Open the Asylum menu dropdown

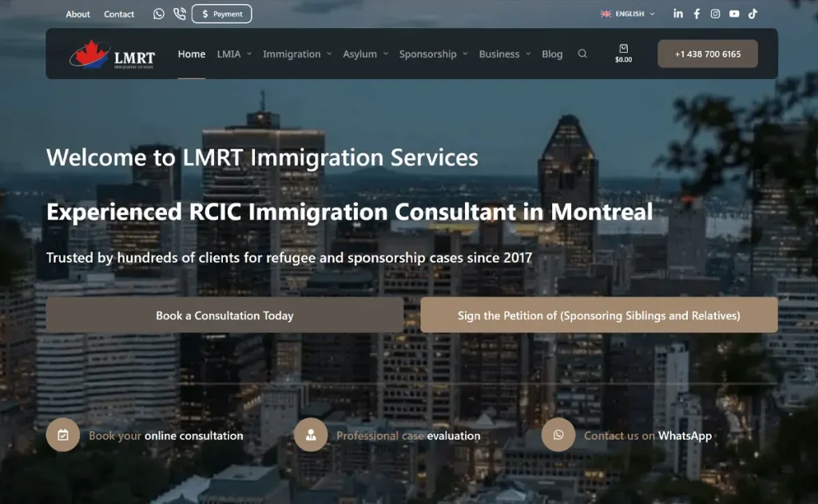(365, 54)
